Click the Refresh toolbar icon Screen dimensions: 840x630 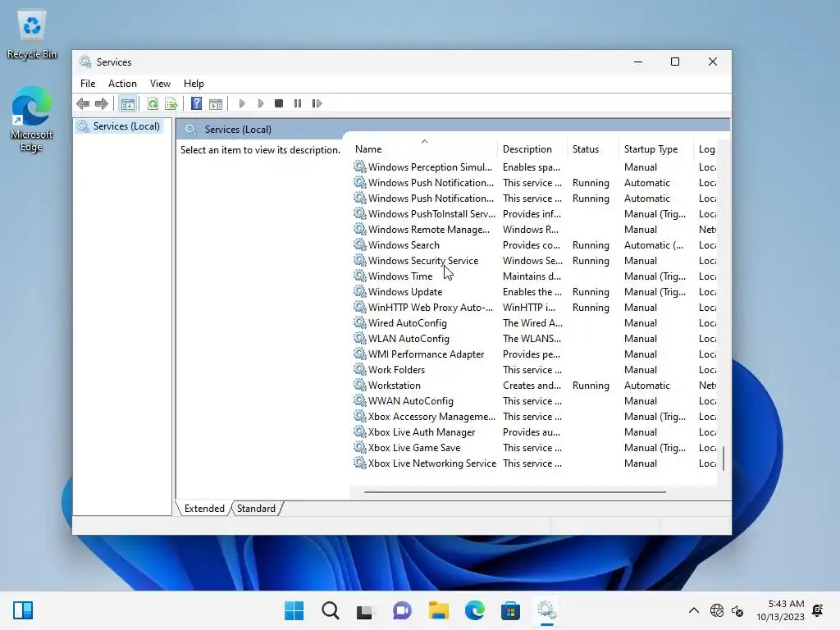pos(153,103)
